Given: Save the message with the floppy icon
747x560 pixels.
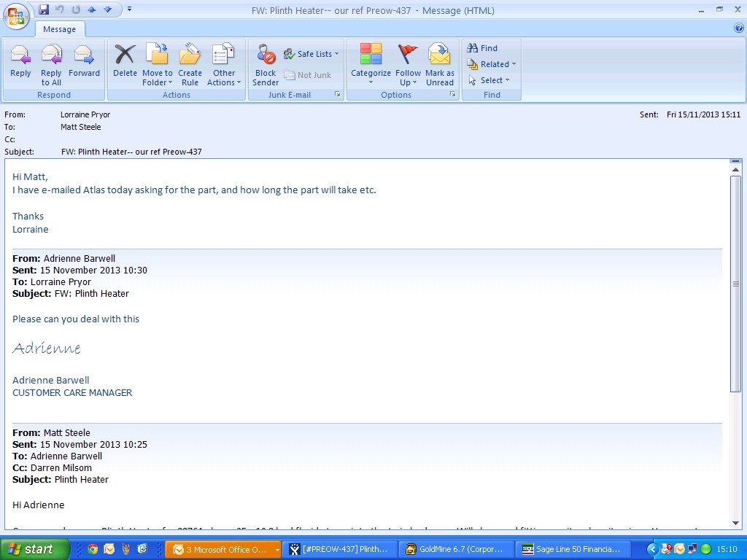Looking at the screenshot, I should pyautogui.click(x=44, y=9).
